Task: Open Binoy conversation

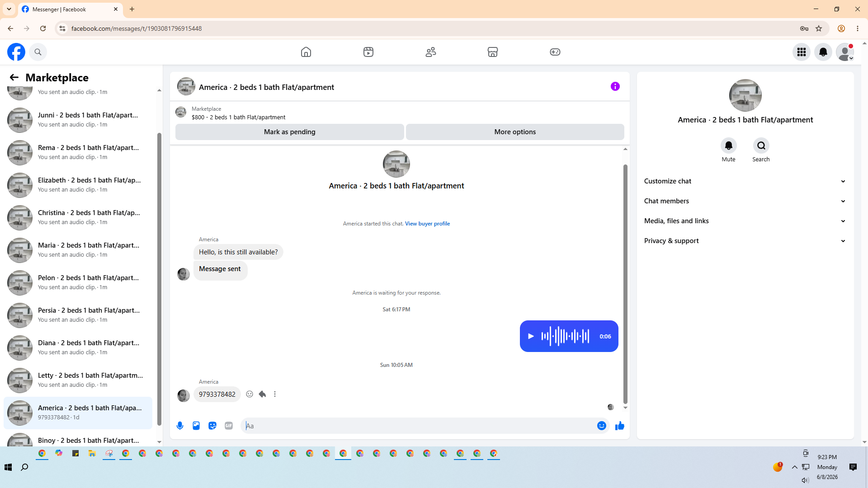Action: click(78, 438)
